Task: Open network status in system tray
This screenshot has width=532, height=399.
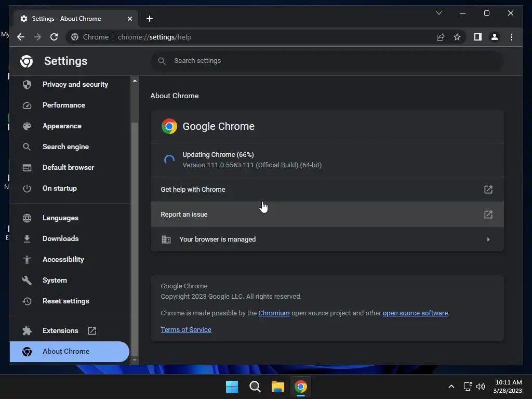Action: pos(468,387)
